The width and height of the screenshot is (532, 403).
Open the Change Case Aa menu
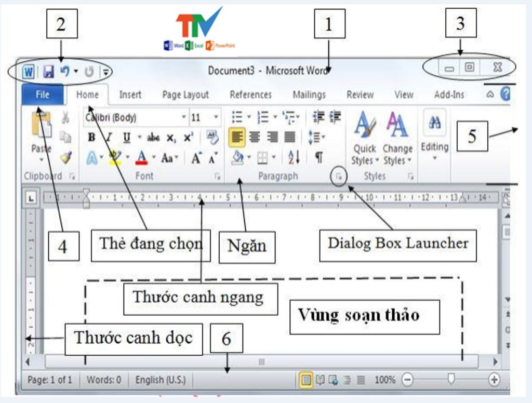point(170,158)
